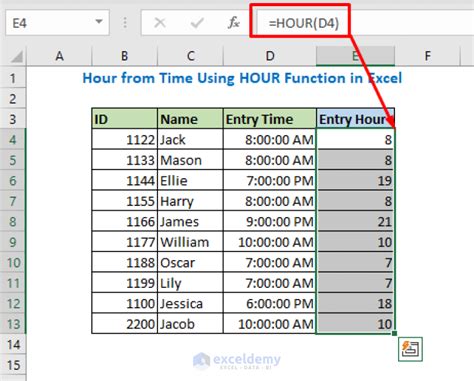Screen dimensions: 474x381
Task: Select row 13 header
Action: (13, 324)
